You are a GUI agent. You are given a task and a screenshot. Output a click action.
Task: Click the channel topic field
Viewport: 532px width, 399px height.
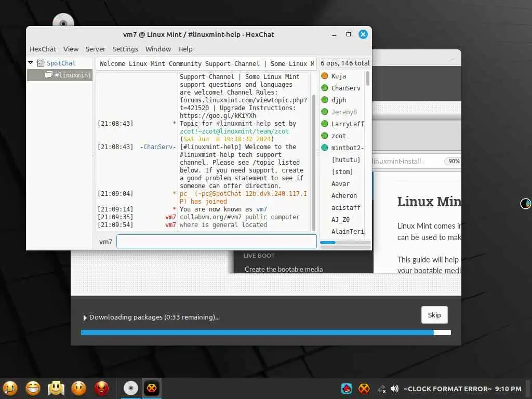point(206,63)
